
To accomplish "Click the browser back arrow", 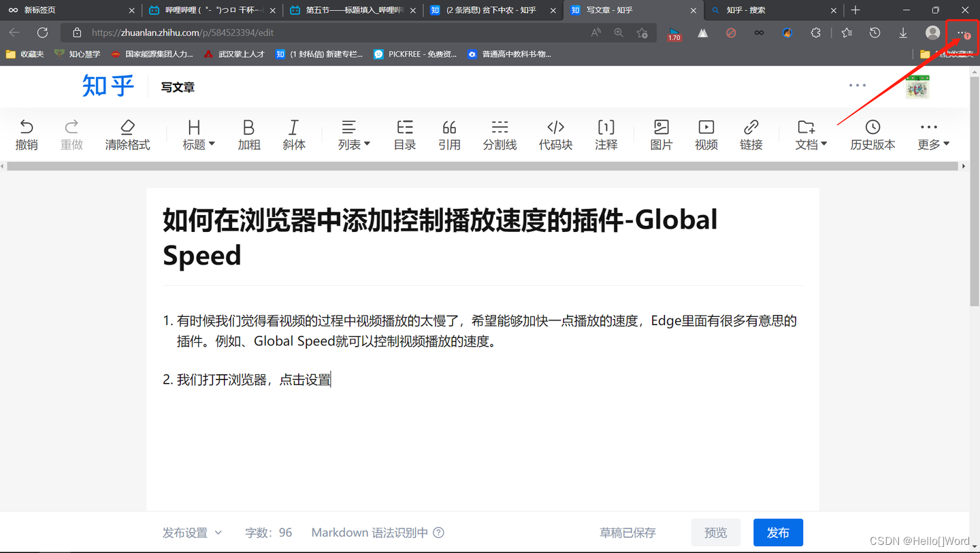I will [x=14, y=33].
